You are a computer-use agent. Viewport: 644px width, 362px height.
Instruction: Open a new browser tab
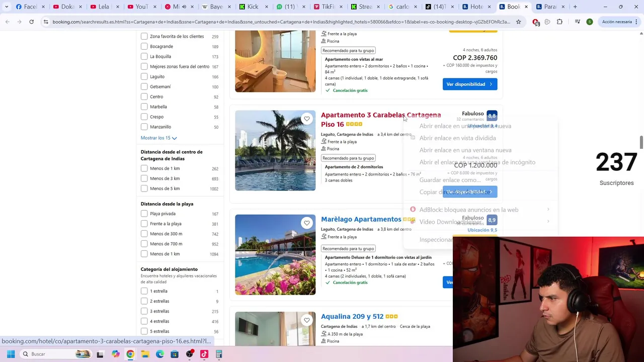[x=575, y=7]
